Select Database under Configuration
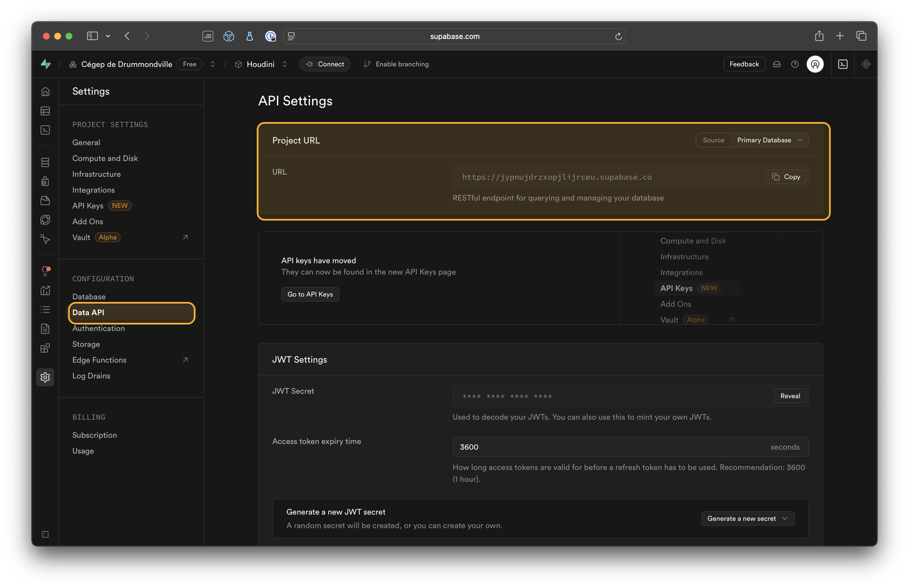 (89, 297)
